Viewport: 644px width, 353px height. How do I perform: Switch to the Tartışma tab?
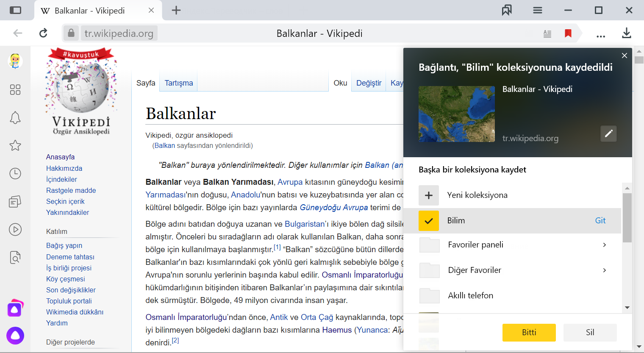(x=179, y=83)
